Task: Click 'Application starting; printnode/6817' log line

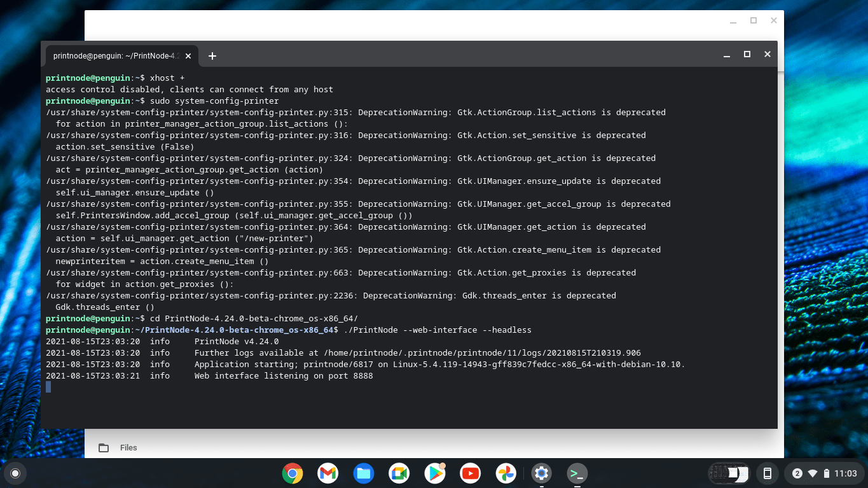Action: tap(439, 365)
